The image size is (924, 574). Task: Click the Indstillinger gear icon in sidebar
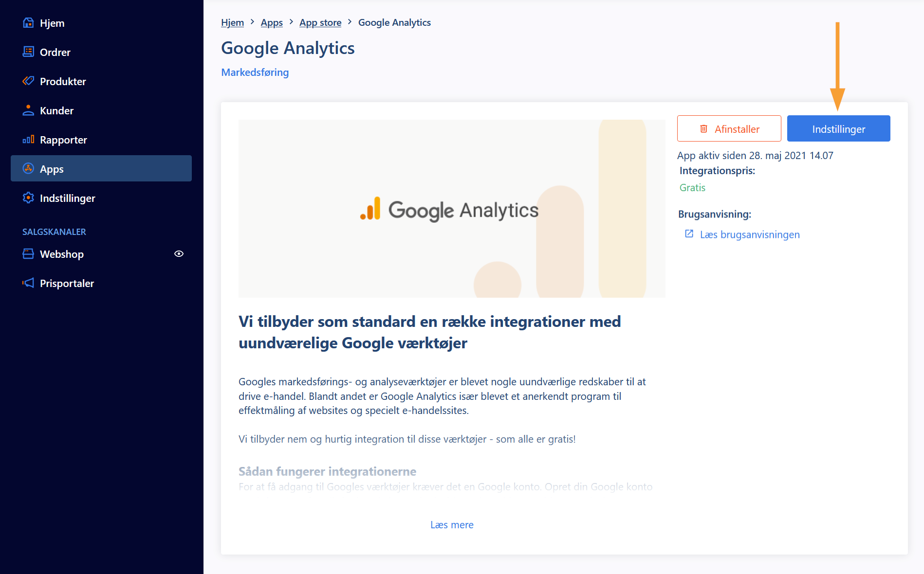coord(28,198)
